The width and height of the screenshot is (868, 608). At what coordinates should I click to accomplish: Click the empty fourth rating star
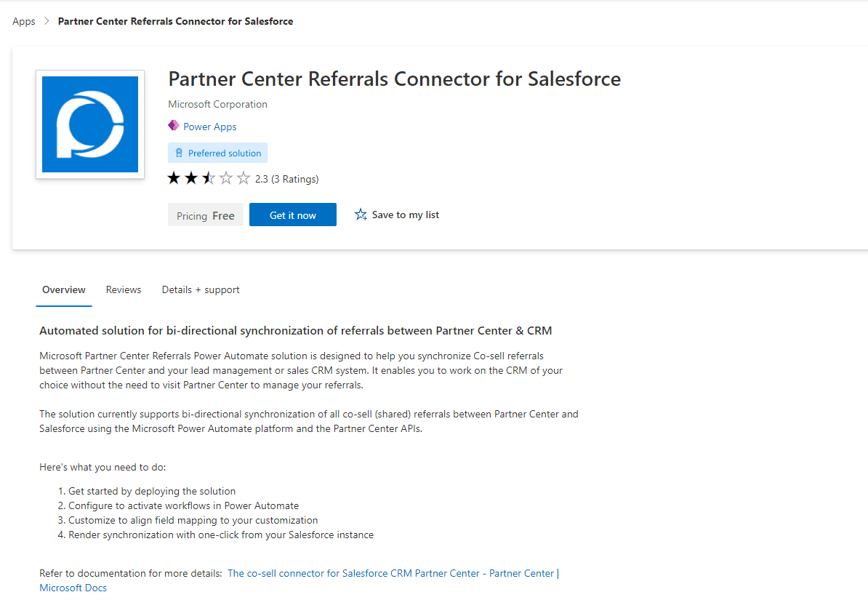226,178
